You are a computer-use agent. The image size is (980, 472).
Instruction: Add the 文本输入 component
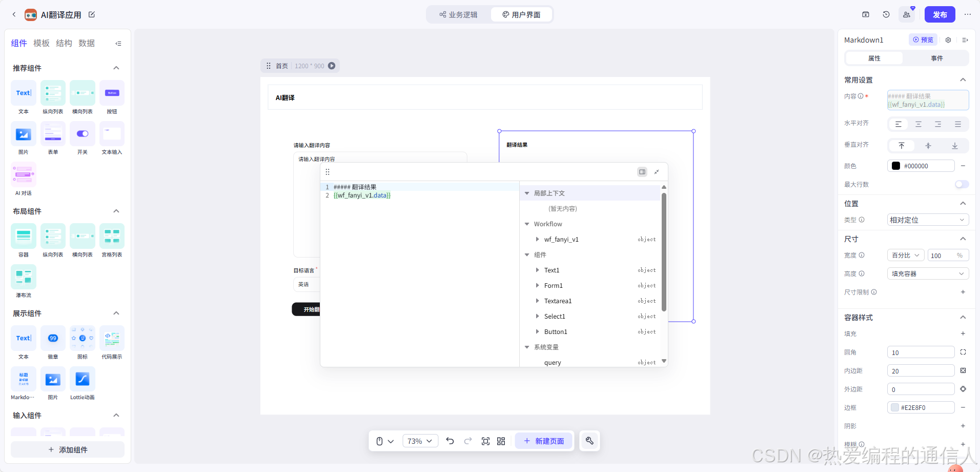(x=112, y=134)
